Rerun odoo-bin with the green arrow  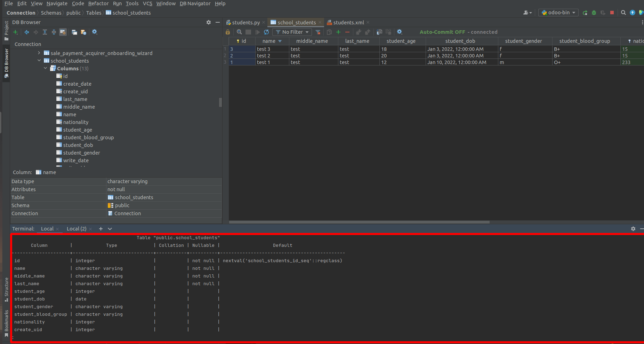585,13
